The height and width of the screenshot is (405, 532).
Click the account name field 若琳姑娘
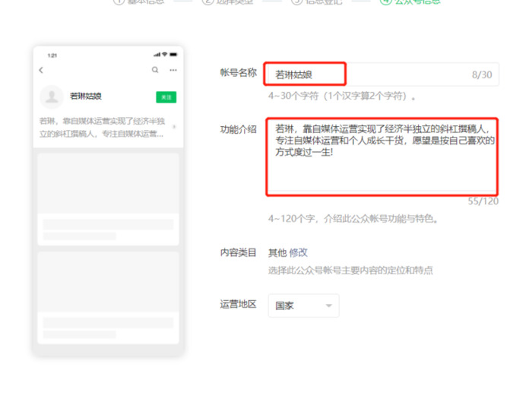[382, 74]
